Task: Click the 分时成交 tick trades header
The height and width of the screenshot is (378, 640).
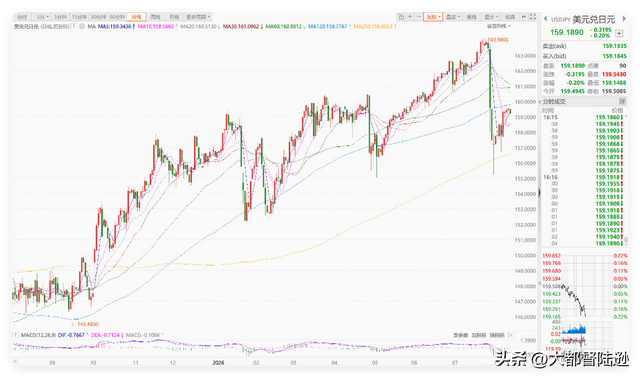Action: (554, 101)
